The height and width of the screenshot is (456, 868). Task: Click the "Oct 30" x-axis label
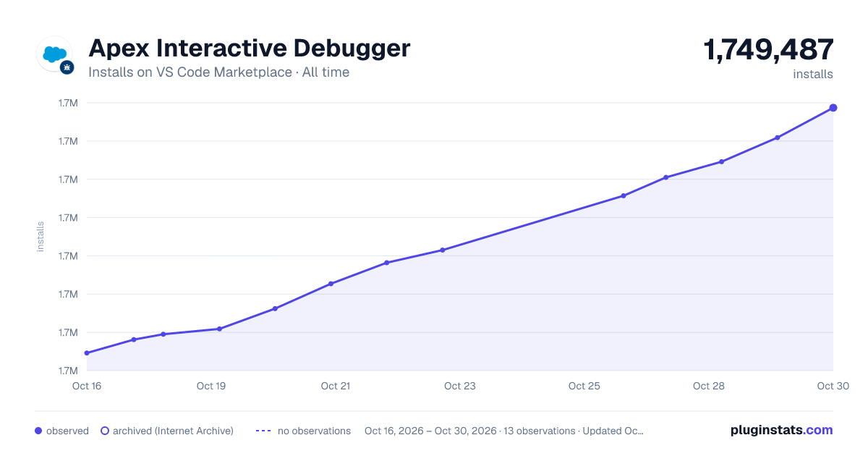832,386
